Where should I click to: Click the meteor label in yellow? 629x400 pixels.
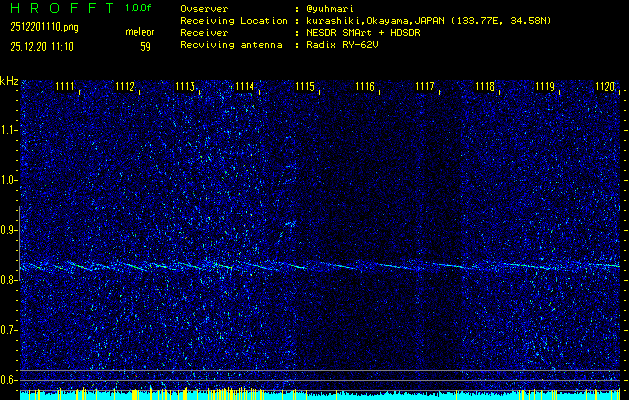[139, 32]
